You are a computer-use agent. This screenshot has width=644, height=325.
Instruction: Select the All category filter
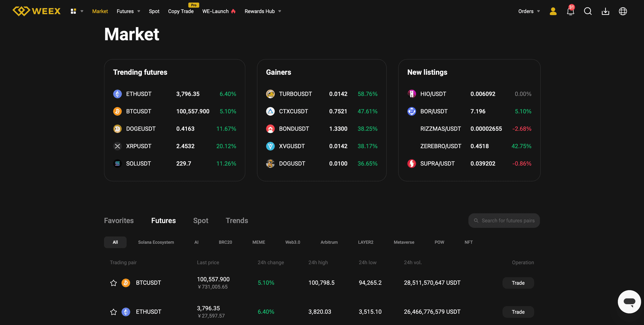(x=115, y=242)
